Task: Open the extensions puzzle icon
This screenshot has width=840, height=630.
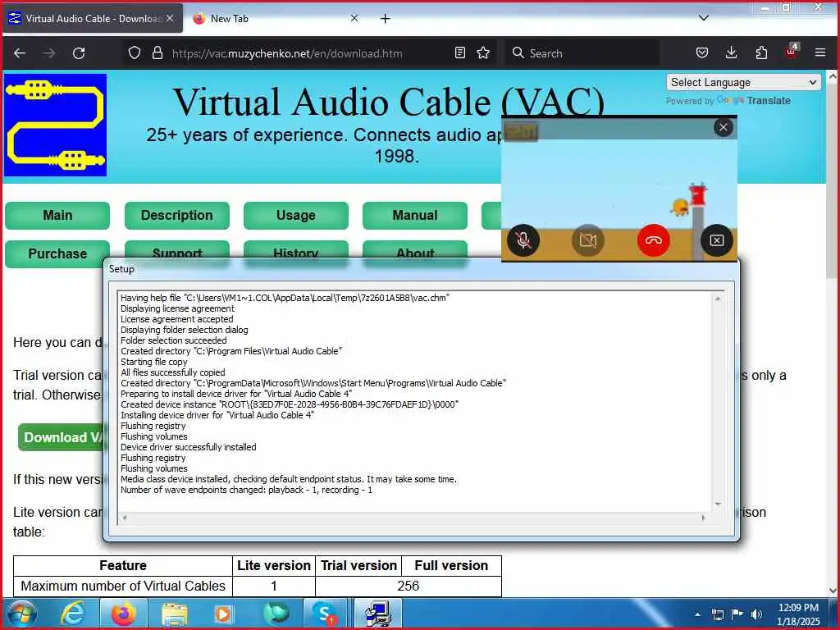Action: click(x=761, y=53)
